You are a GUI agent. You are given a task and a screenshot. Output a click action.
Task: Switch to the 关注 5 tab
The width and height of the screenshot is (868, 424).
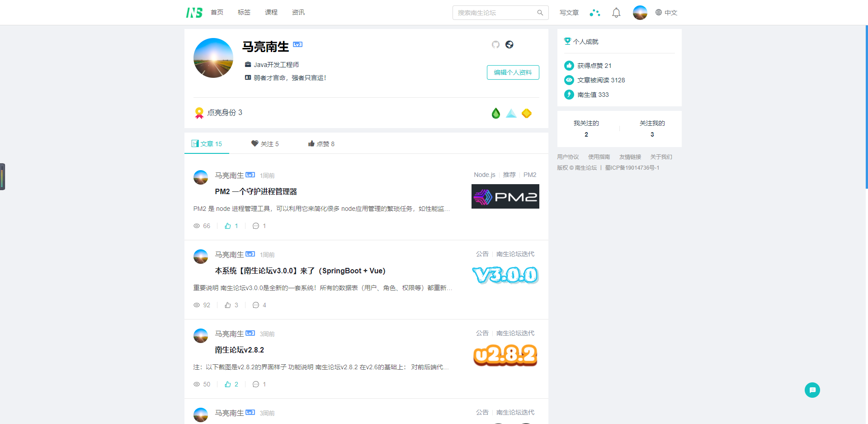pyautogui.click(x=265, y=143)
